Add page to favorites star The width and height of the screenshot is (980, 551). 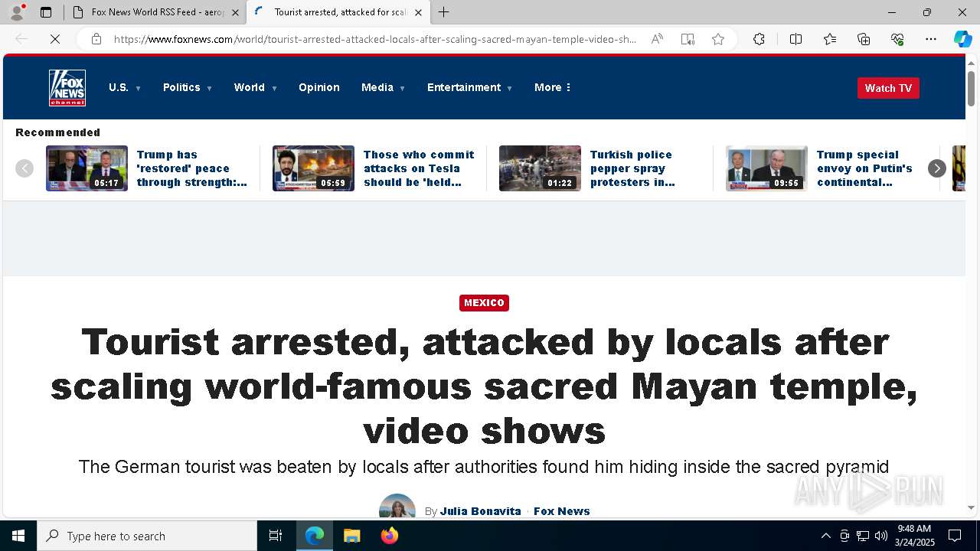tap(718, 39)
